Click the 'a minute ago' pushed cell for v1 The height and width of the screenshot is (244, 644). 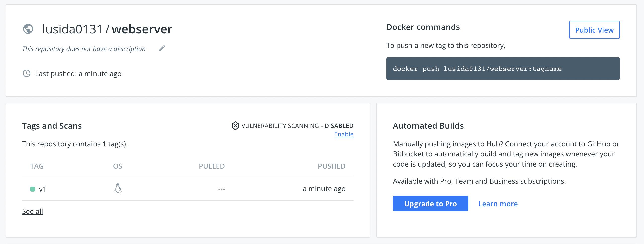click(324, 189)
